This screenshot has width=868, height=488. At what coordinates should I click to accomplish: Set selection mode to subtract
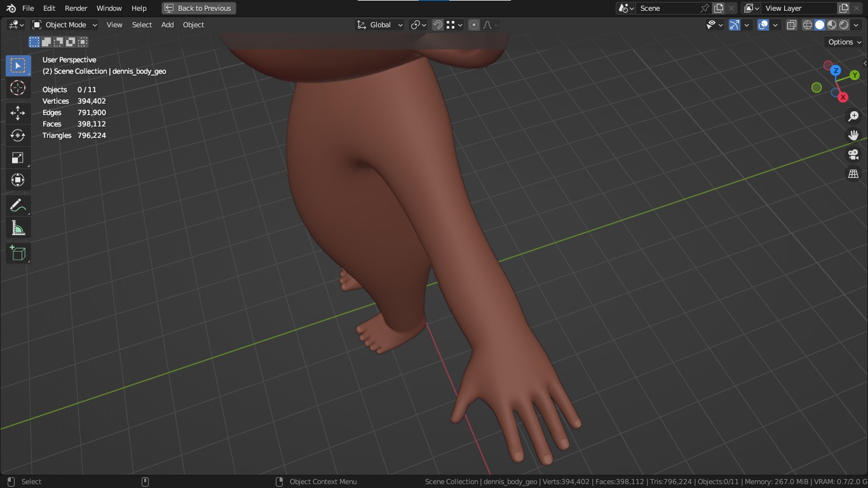pos(58,42)
